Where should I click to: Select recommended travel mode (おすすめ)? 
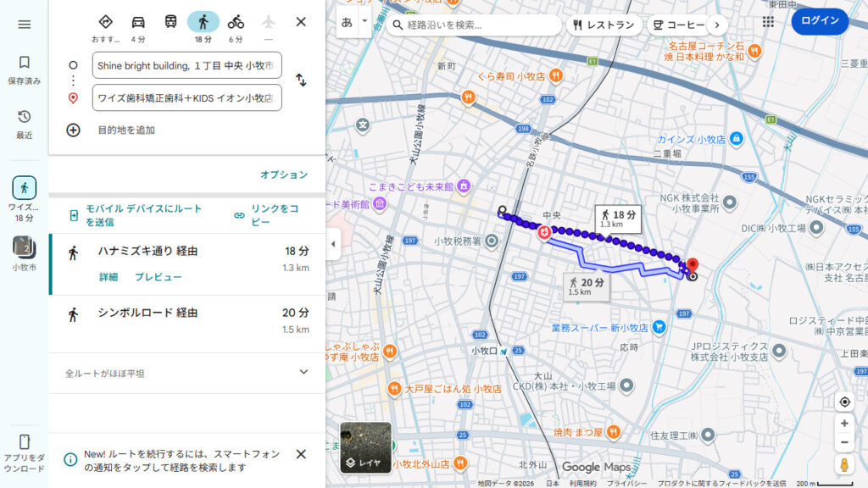click(105, 28)
